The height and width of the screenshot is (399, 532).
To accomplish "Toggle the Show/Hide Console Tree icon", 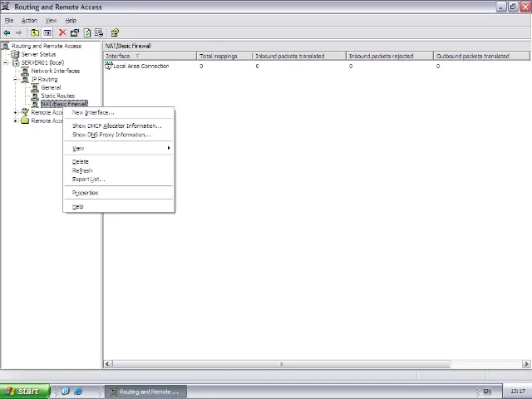I will tap(47, 33).
